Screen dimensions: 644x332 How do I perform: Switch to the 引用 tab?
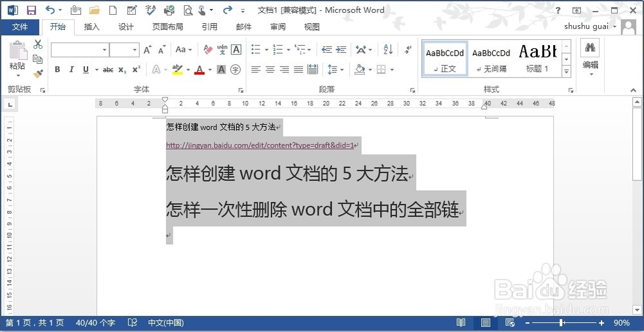click(209, 27)
